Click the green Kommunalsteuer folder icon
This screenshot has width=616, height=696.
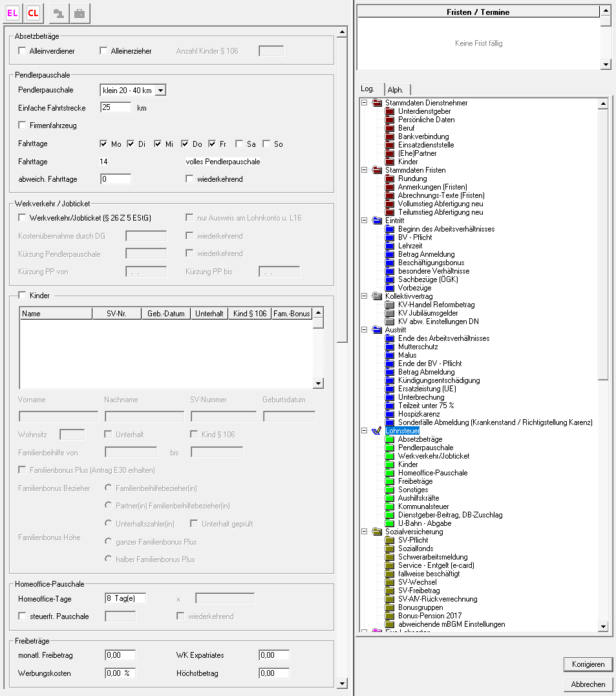390,506
